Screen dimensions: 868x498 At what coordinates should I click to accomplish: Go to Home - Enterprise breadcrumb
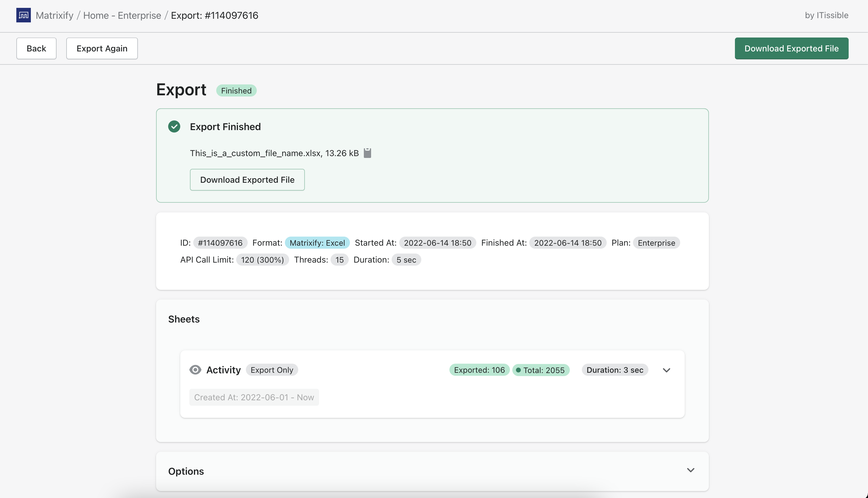point(122,15)
